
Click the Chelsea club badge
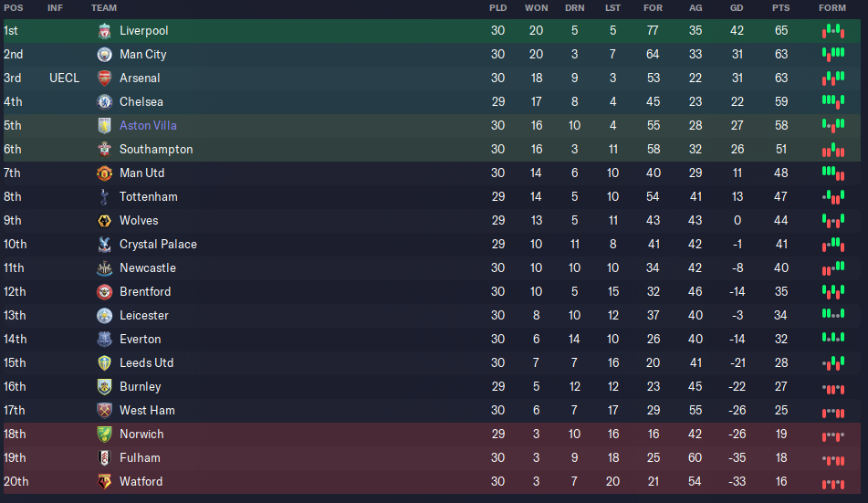pyautogui.click(x=104, y=102)
